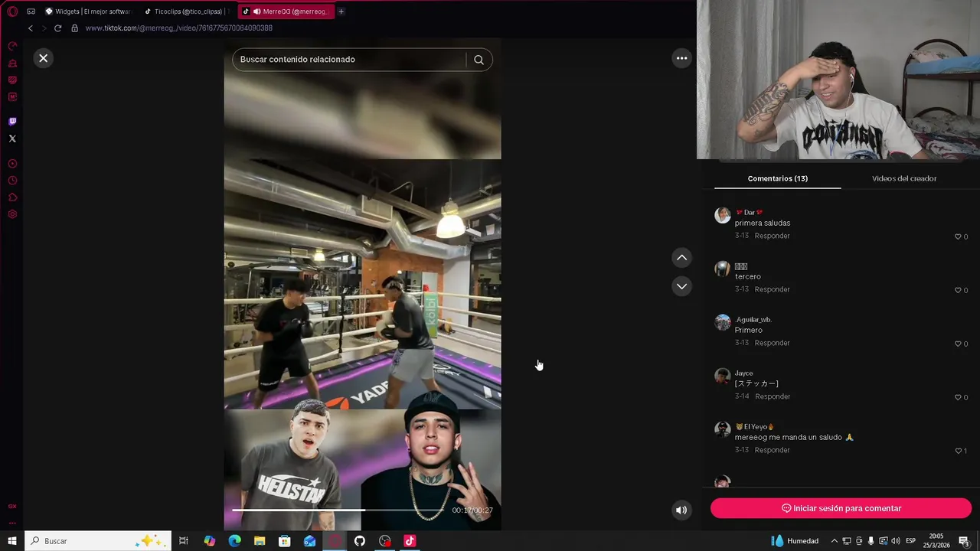Mute the video with speaker button
This screenshot has width=980, height=551.
[681, 510]
